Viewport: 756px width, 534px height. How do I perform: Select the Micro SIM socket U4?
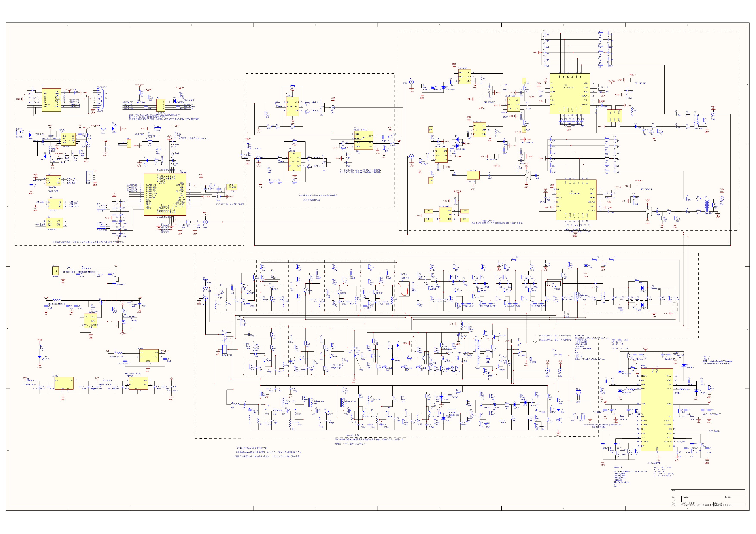[x=54, y=181]
